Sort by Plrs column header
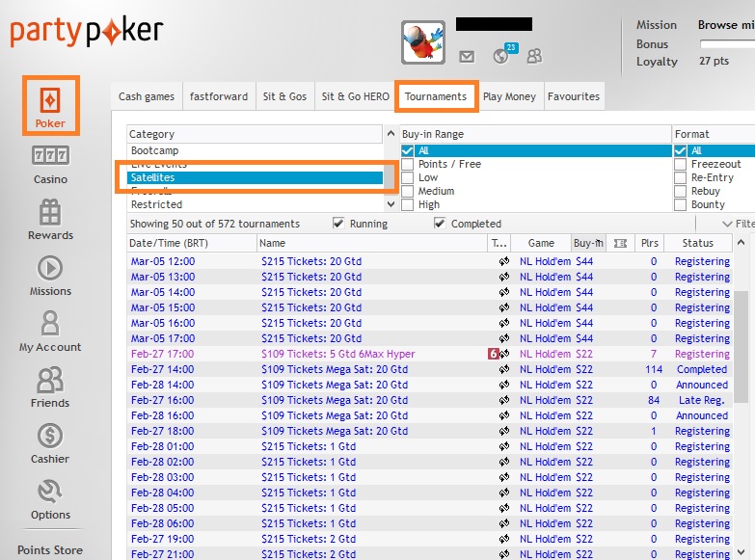The image size is (755, 560). click(650, 243)
